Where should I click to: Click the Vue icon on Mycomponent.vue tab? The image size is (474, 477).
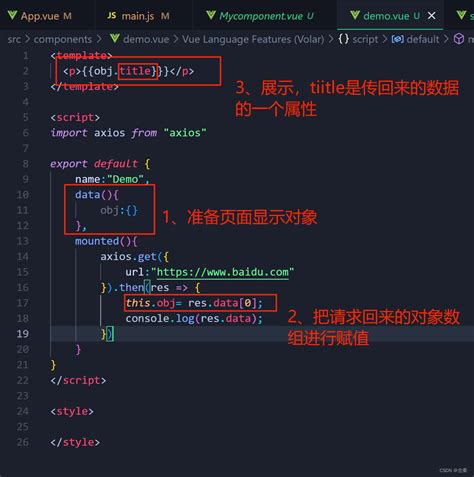coord(211,15)
